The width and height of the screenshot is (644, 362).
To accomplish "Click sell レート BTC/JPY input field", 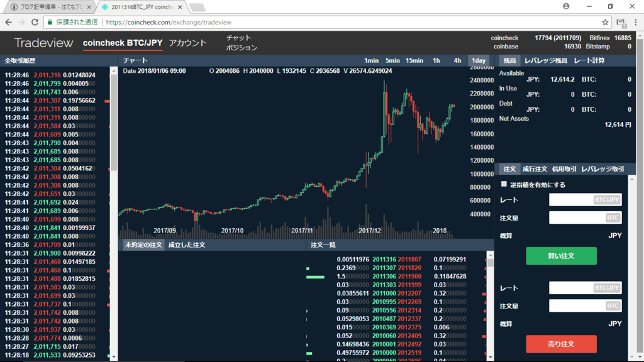I will (586, 288).
